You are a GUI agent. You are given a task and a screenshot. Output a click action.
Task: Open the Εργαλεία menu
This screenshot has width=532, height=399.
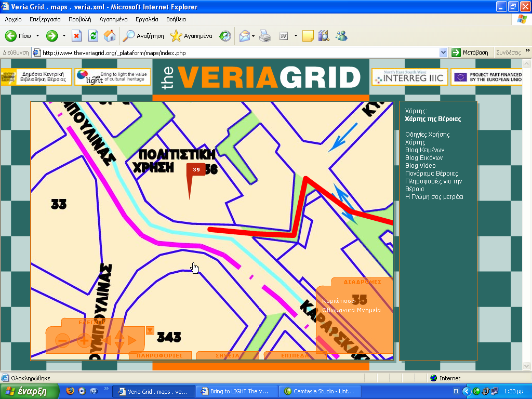click(147, 19)
